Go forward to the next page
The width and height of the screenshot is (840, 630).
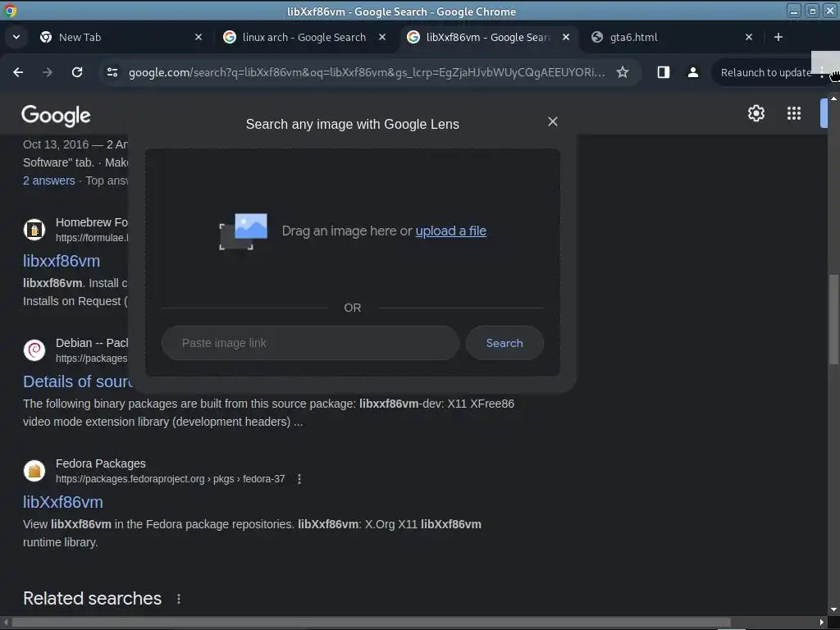[x=48, y=72]
